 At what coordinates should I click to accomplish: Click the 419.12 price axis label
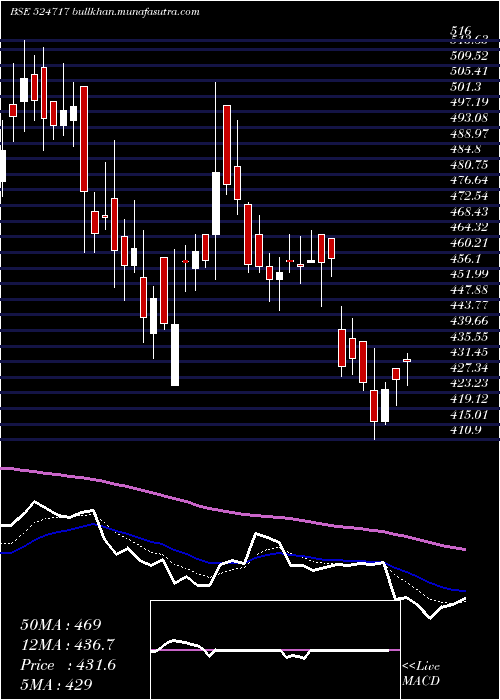tap(470, 399)
